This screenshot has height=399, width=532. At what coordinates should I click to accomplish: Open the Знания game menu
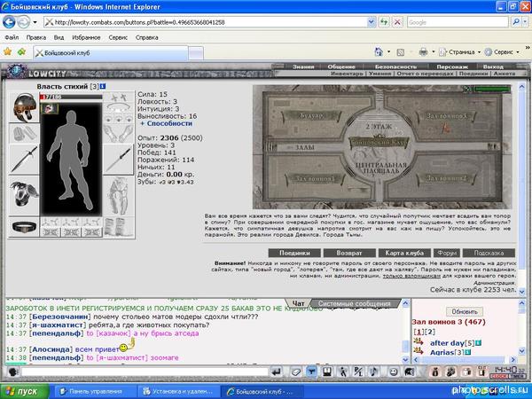(303, 66)
